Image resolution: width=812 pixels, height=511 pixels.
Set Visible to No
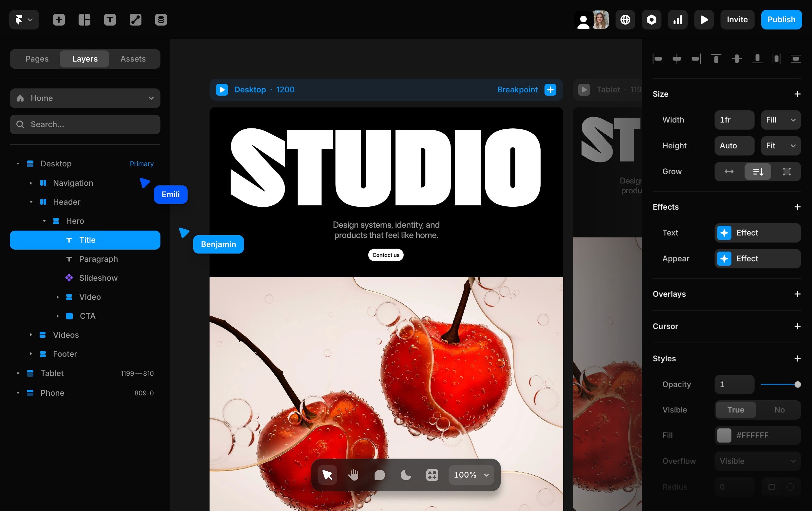tap(779, 409)
